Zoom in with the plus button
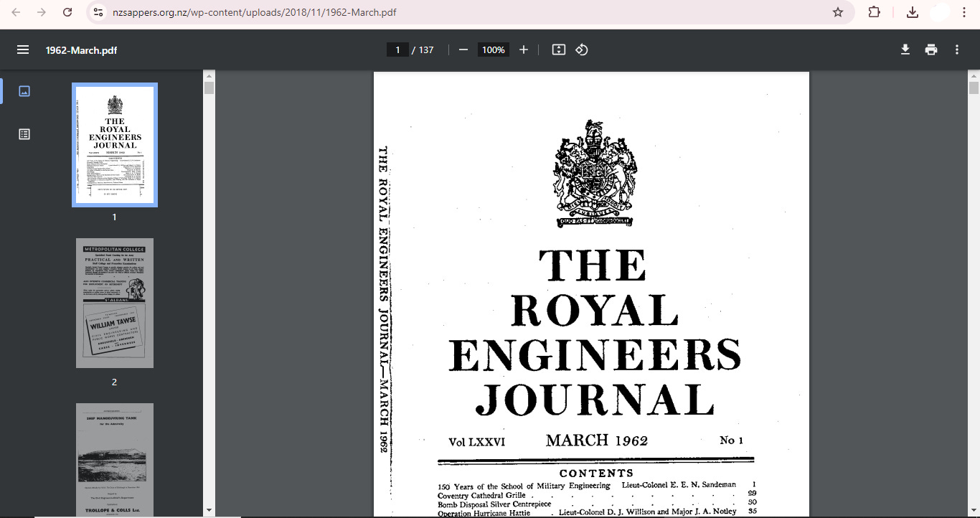Viewport: 980px width, 518px height. click(524, 50)
